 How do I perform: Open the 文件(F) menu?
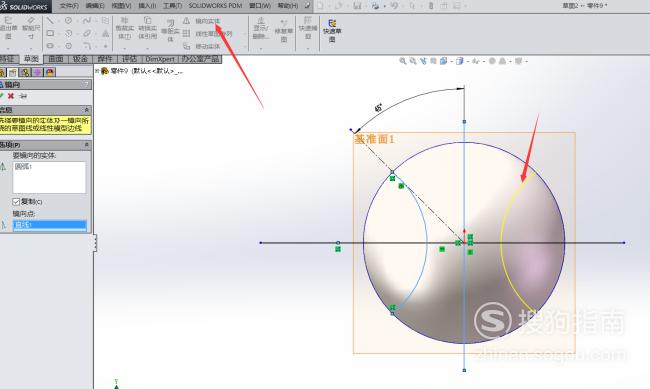click(x=69, y=6)
